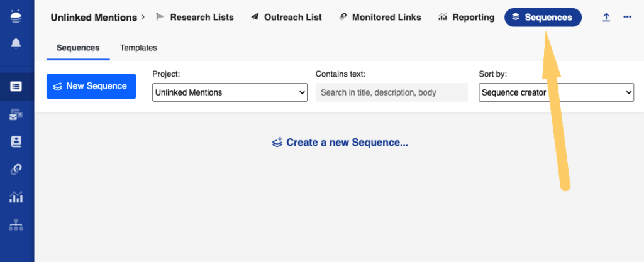
Task: Switch to the Templates tab
Action: (x=138, y=48)
